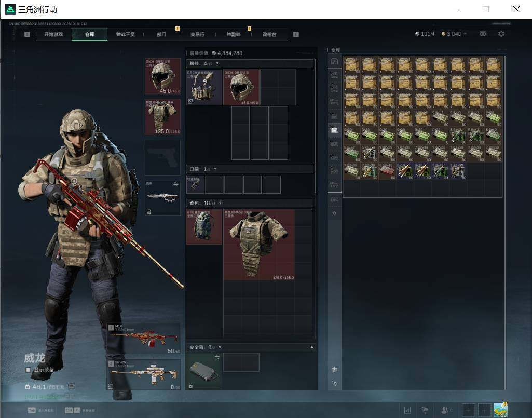
Task: Click the sort icon at warehouse sidebar bottom
Action: (x=334, y=383)
